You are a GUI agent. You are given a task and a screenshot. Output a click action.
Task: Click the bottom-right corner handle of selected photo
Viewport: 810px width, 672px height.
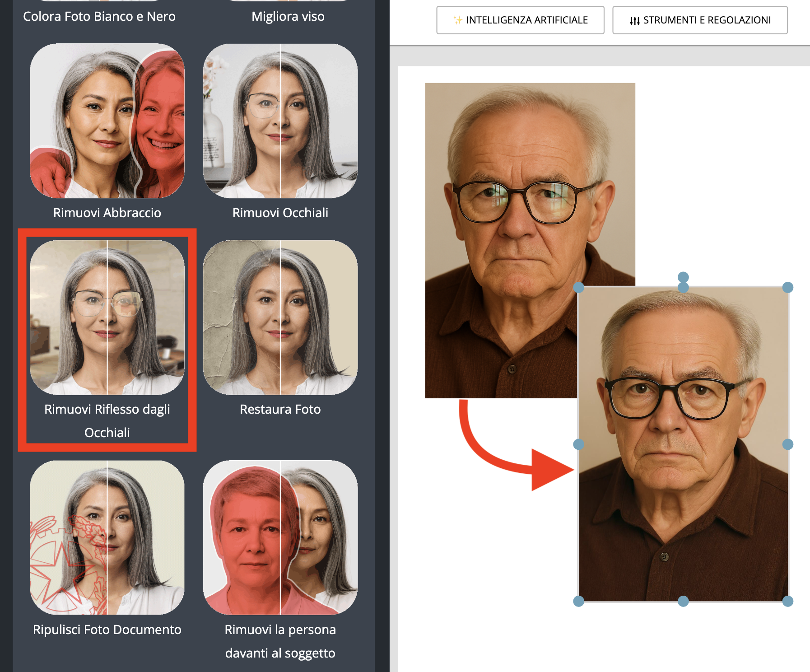(x=788, y=601)
